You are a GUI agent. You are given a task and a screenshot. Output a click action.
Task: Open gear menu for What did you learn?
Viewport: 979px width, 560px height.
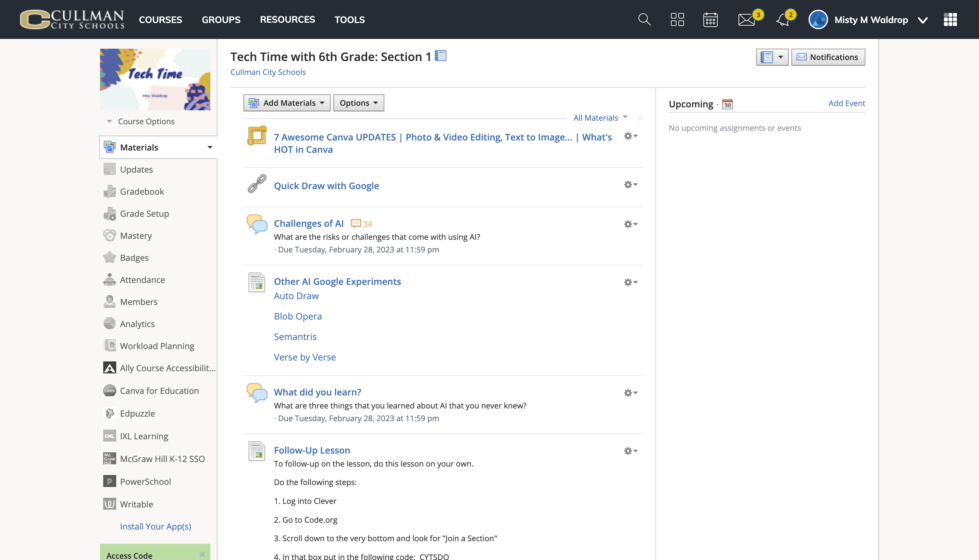630,393
